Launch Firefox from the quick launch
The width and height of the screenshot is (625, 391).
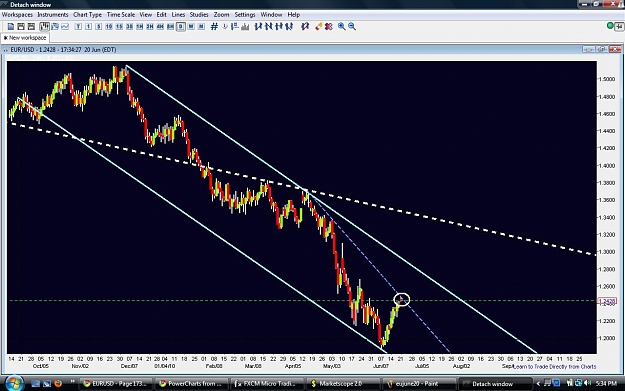58,383
